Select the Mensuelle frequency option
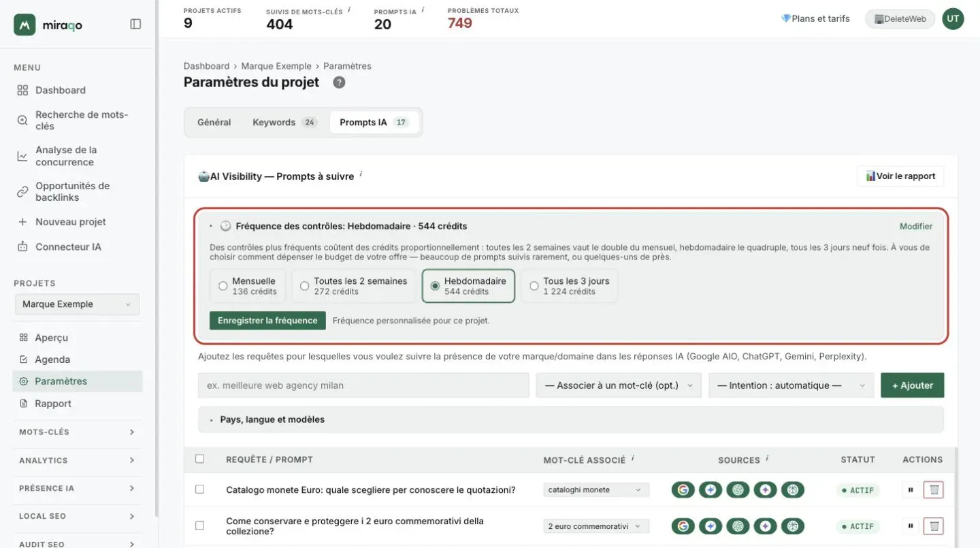Viewport: 980px width, 548px height. [248, 286]
